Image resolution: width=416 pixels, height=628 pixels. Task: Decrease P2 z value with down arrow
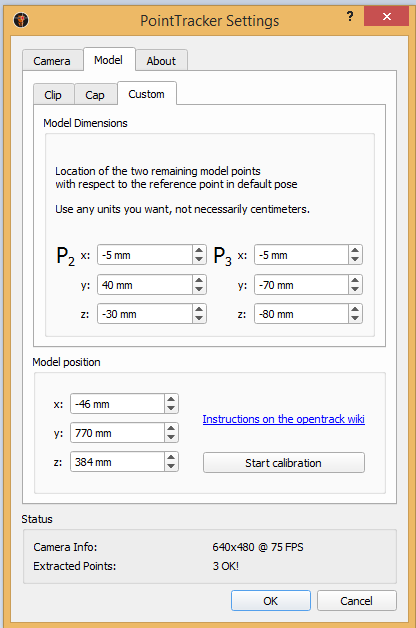click(x=199, y=318)
